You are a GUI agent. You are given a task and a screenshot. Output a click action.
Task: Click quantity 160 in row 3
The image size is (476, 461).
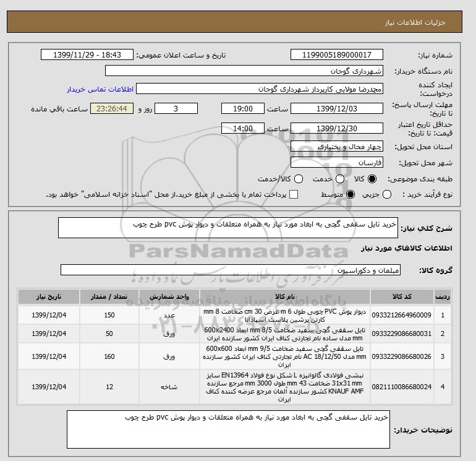point(109,356)
